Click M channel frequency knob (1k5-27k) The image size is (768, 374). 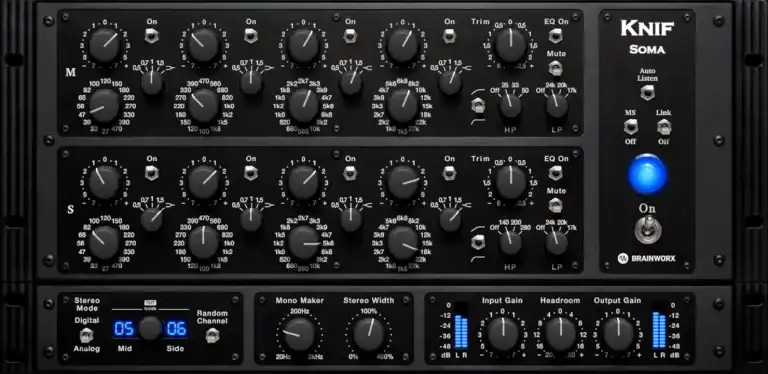coord(403,105)
